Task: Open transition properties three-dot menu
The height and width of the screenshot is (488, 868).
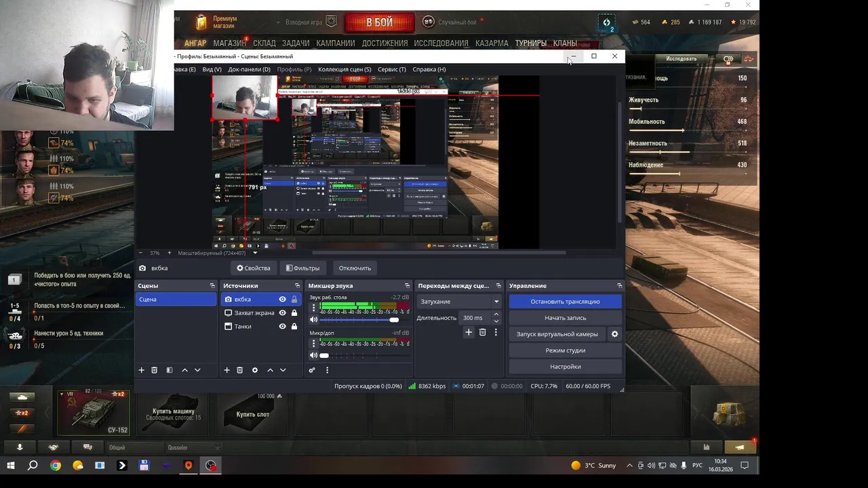Action: [x=496, y=332]
